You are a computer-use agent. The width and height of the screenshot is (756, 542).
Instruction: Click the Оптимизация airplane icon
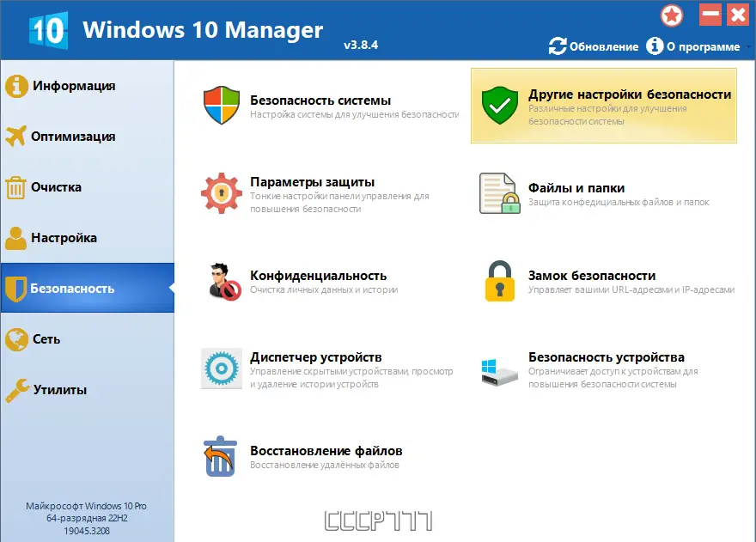tap(16, 136)
